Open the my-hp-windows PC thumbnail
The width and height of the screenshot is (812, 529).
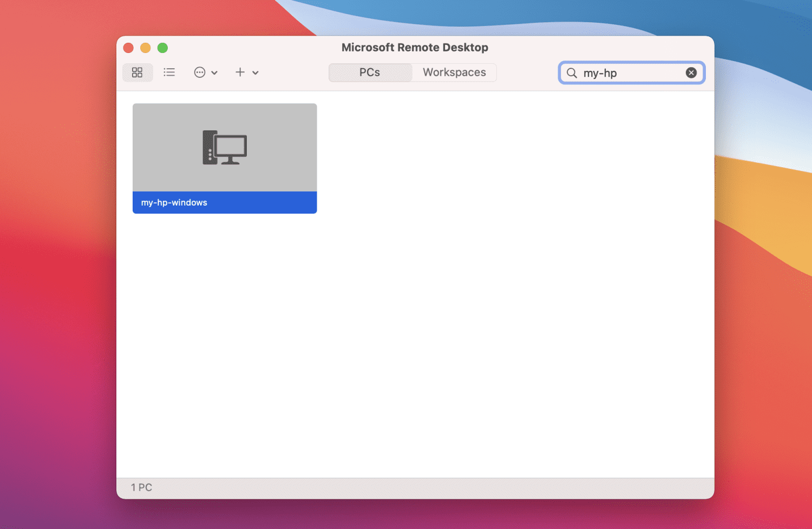(x=225, y=148)
